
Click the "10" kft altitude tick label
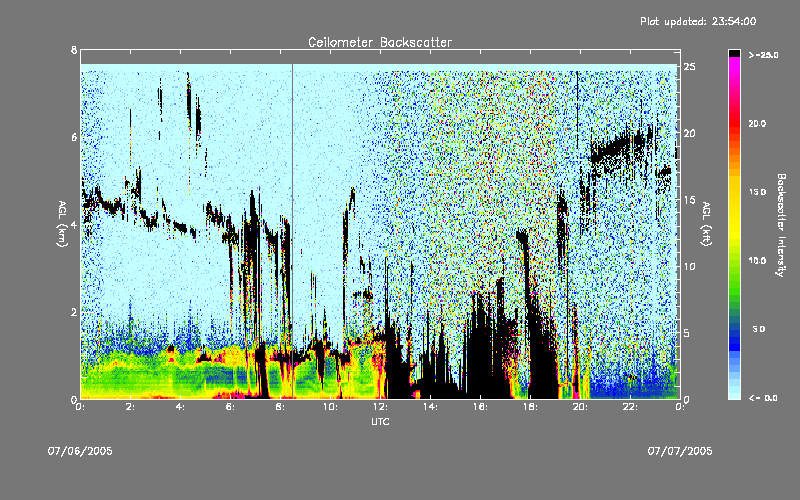tap(689, 266)
